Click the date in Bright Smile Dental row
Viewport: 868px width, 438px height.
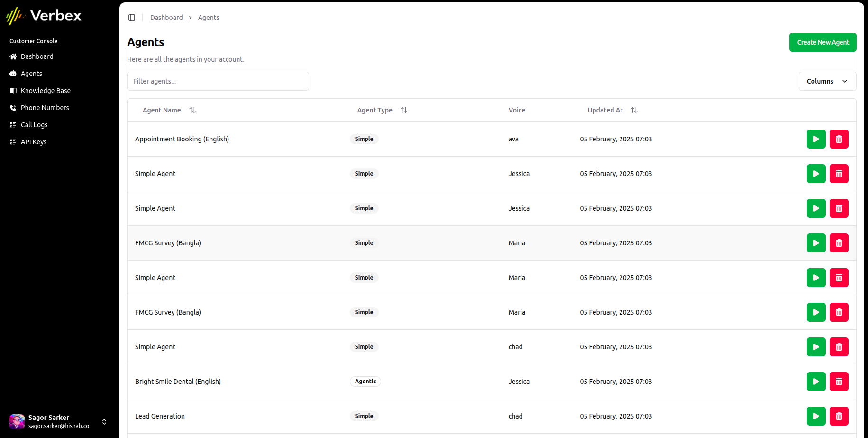(x=616, y=382)
